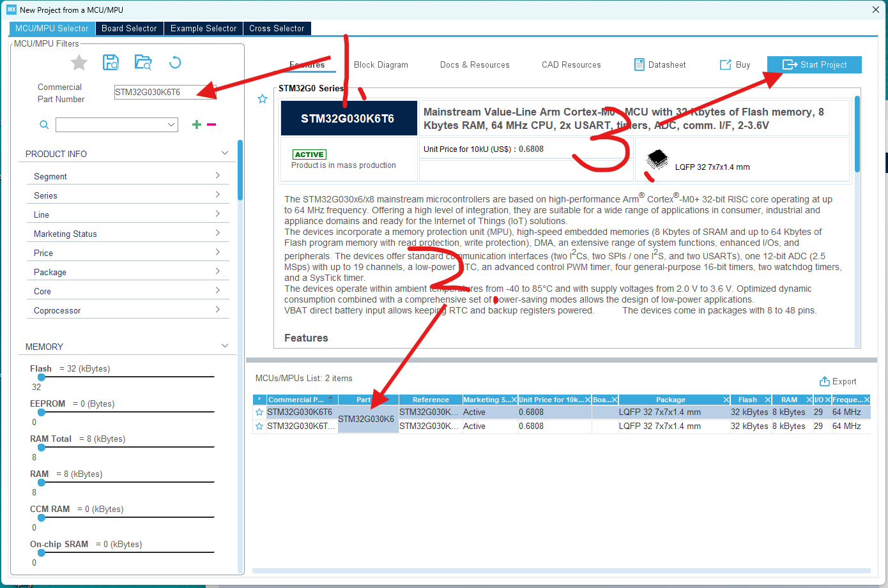The height and width of the screenshot is (588, 888).
Task: Click the green plus icon in filters
Action: pos(197,124)
